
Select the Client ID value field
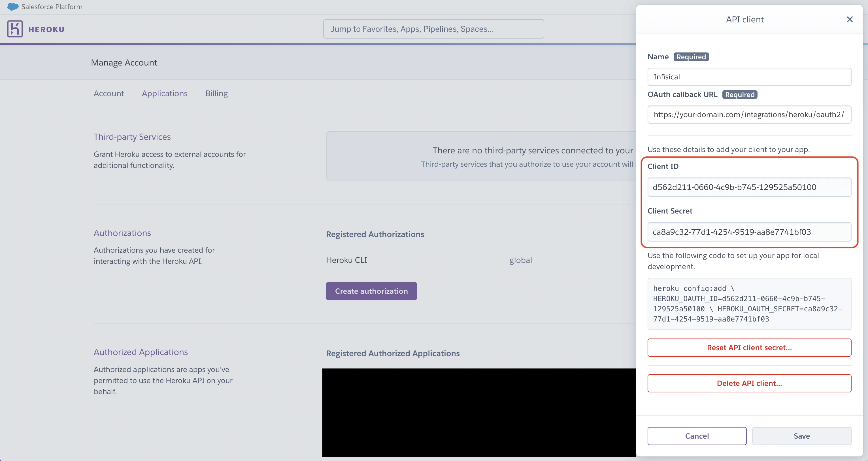(749, 187)
